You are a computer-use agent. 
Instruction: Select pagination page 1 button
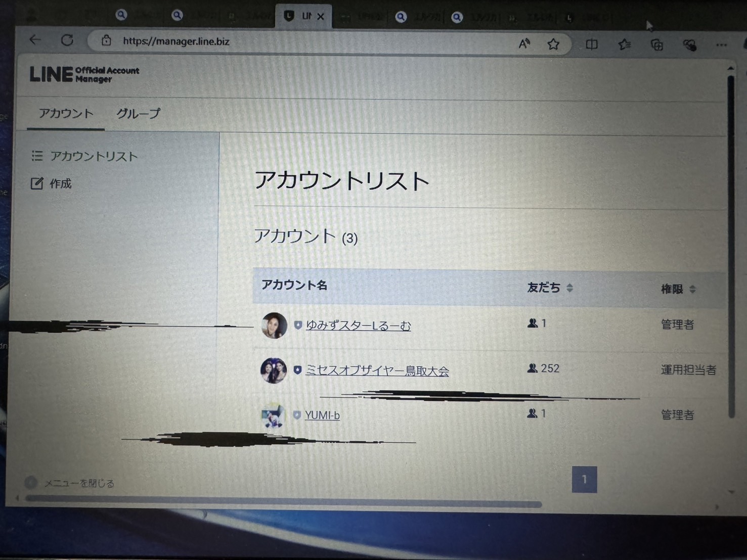pyautogui.click(x=584, y=479)
